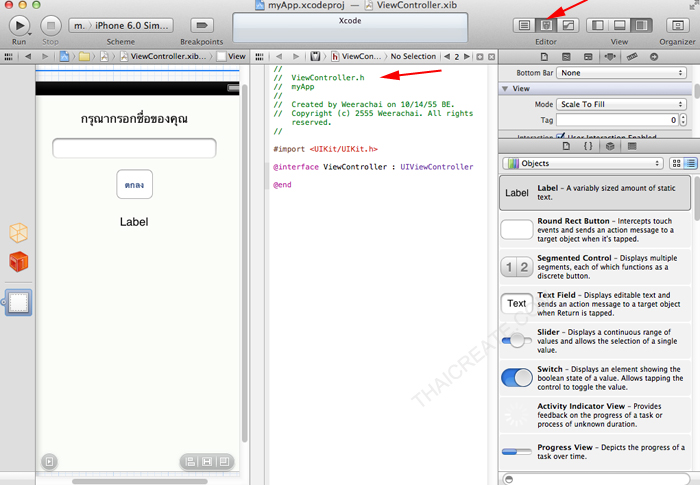700x485 pixels.
Task: Select Slider object in library
Action: [595, 341]
